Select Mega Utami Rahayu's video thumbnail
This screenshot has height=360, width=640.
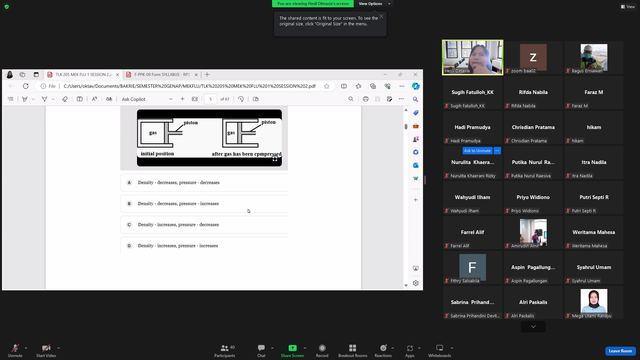[x=593, y=302]
